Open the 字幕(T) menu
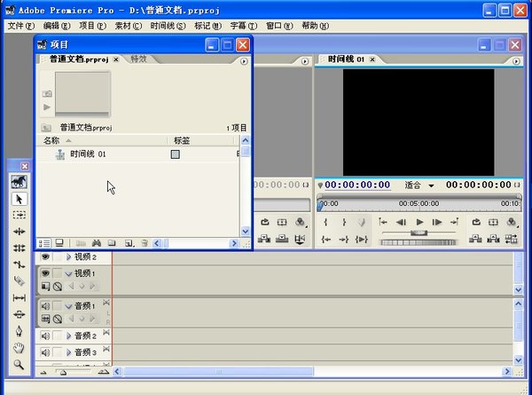The image size is (532, 395). pyautogui.click(x=244, y=26)
